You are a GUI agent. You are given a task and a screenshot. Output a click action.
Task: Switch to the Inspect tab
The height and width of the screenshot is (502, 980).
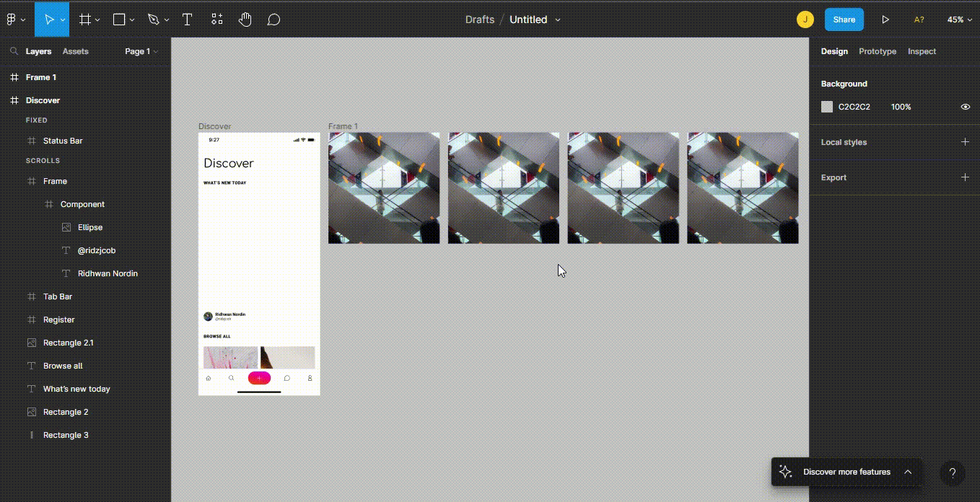(922, 51)
